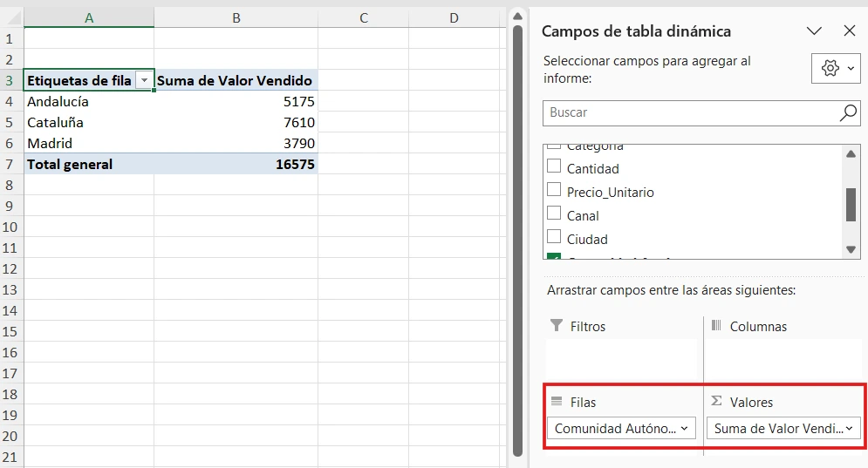Screen dimensions: 868x468
Task: Select the Andalucía cell
Action: [89, 102]
